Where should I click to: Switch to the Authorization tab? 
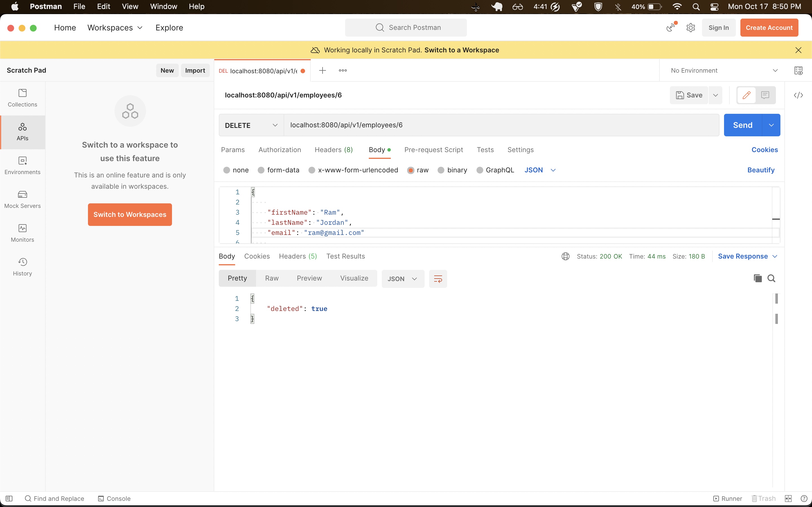279,150
